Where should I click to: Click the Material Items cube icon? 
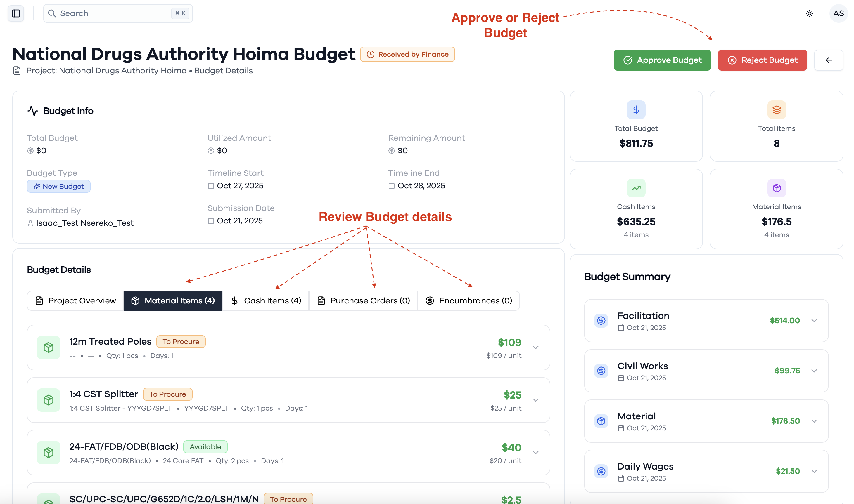tap(777, 188)
